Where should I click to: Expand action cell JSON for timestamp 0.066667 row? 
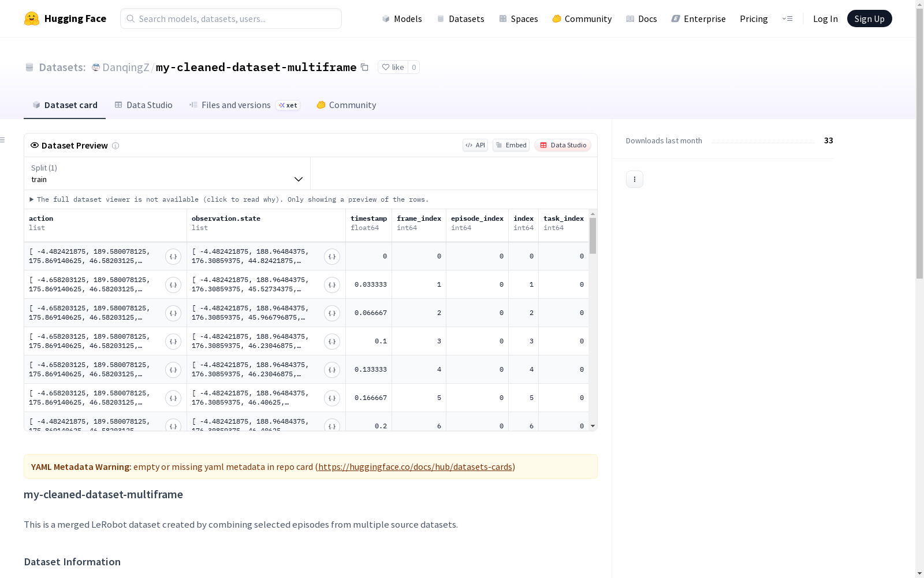coord(173,313)
